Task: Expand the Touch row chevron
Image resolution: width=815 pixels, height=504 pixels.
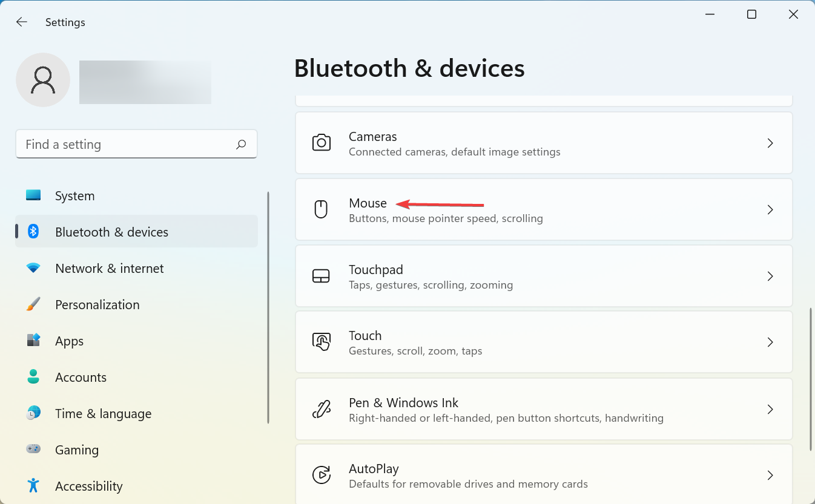Action: click(x=770, y=342)
